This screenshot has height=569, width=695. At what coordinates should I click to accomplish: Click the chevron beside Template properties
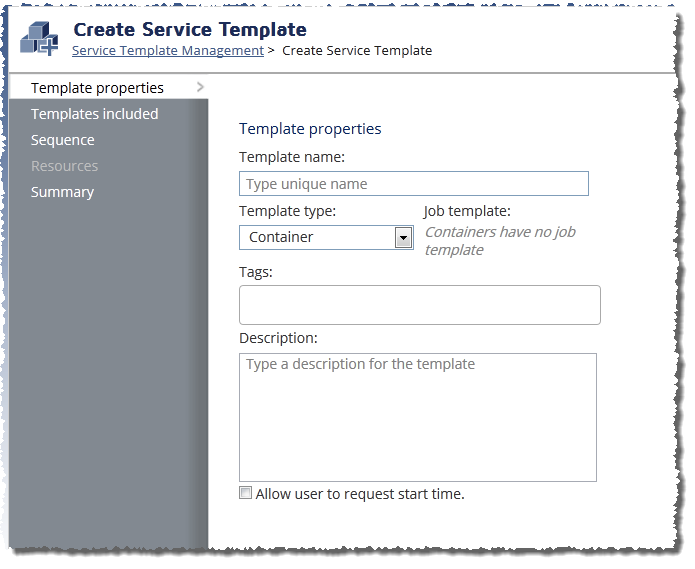[x=200, y=87]
